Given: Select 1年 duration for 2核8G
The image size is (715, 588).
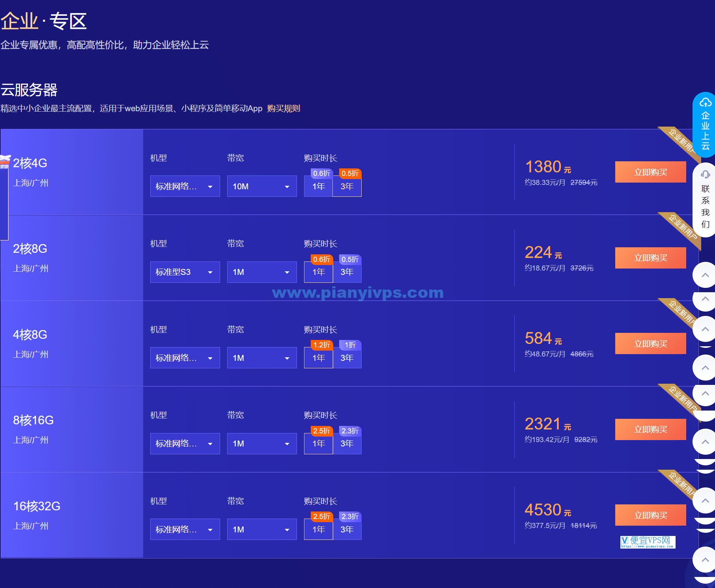Looking at the screenshot, I should click(318, 272).
